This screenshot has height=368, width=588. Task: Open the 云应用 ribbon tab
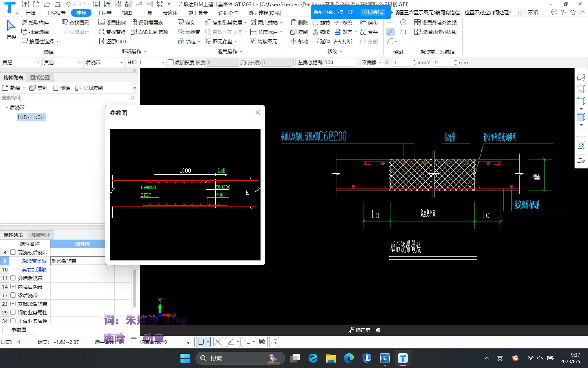(x=170, y=13)
